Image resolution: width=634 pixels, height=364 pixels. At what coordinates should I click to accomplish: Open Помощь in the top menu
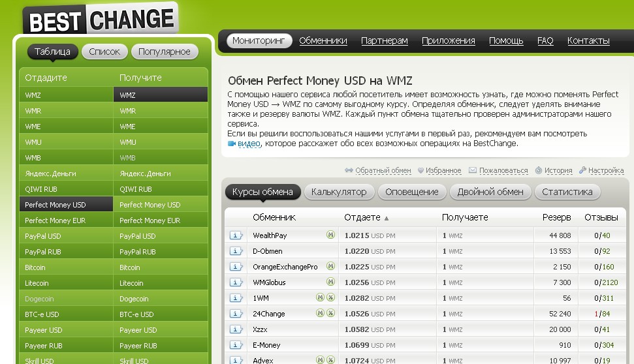coord(506,41)
